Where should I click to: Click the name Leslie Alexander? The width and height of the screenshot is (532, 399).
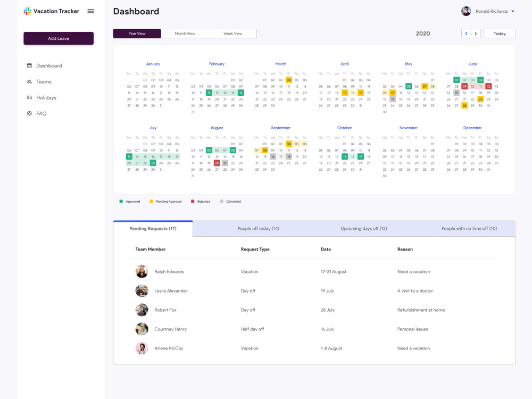pos(171,291)
